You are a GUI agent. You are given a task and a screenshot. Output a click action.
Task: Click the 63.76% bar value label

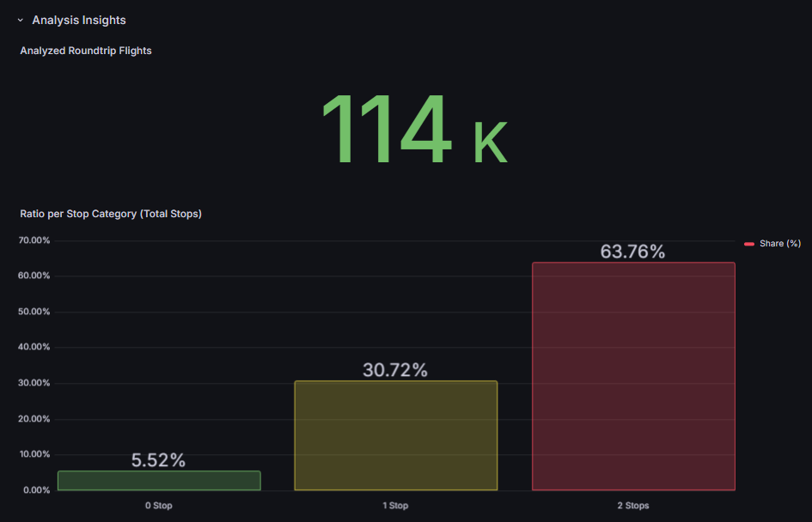click(632, 252)
